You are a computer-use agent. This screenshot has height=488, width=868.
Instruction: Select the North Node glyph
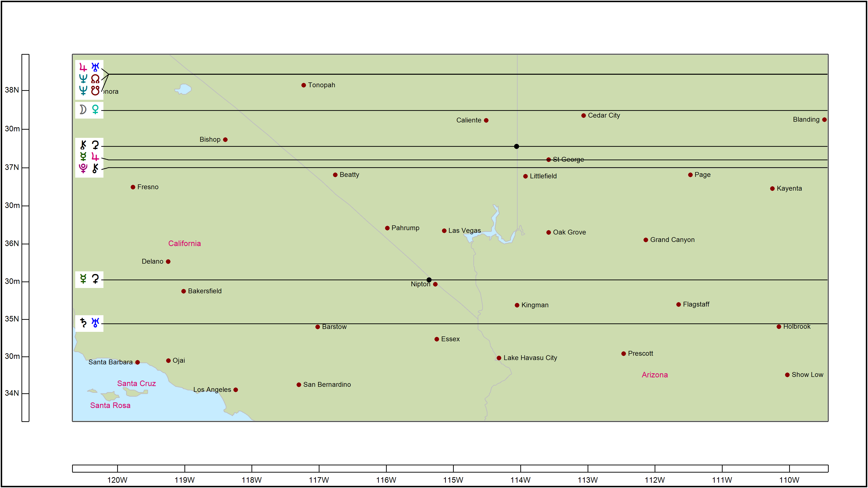click(95, 79)
